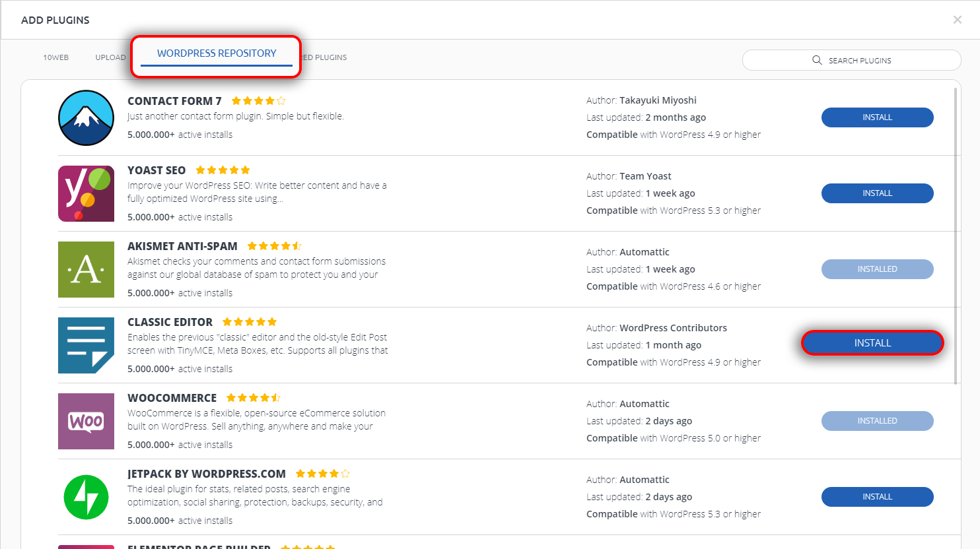Click 'Last updated: 1 month ago' text
The width and height of the screenshot is (980, 549).
pos(644,345)
